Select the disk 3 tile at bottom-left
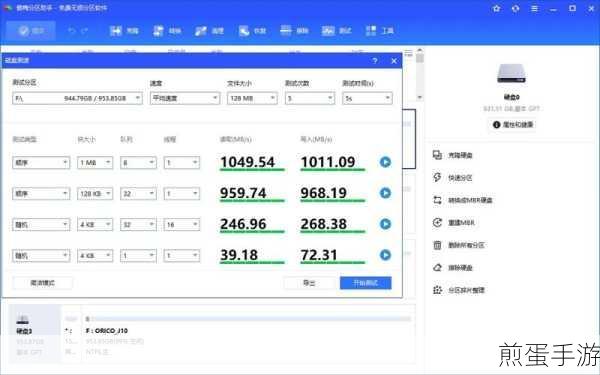600x375 pixels. coord(34,334)
